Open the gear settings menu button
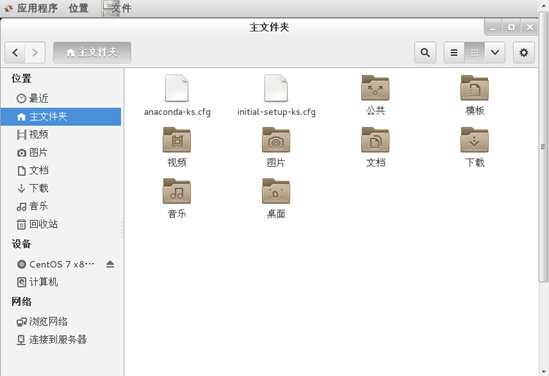This screenshot has width=549, height=376. (524, 53)
